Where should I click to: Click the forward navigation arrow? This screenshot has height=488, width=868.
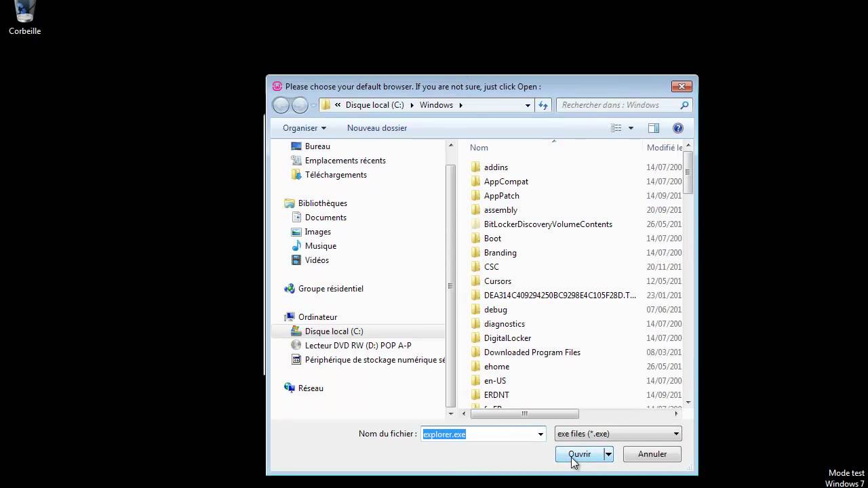click(300, 105)
